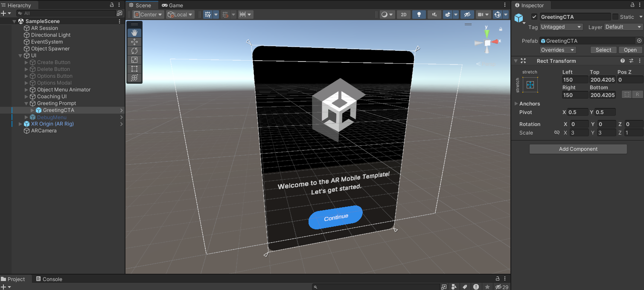Collapse the Greeting Prompt tree item

click(x=26, y=103)
